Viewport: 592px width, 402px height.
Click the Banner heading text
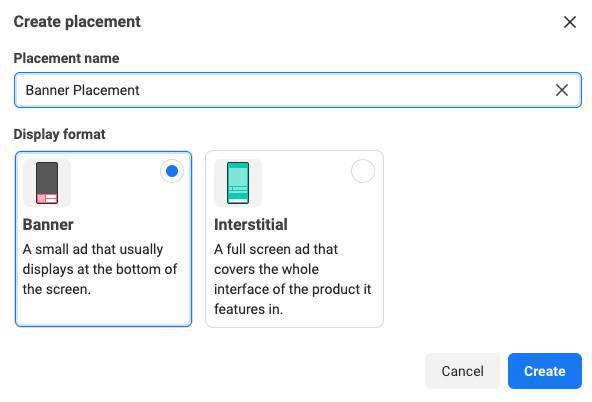click(48, 225)
